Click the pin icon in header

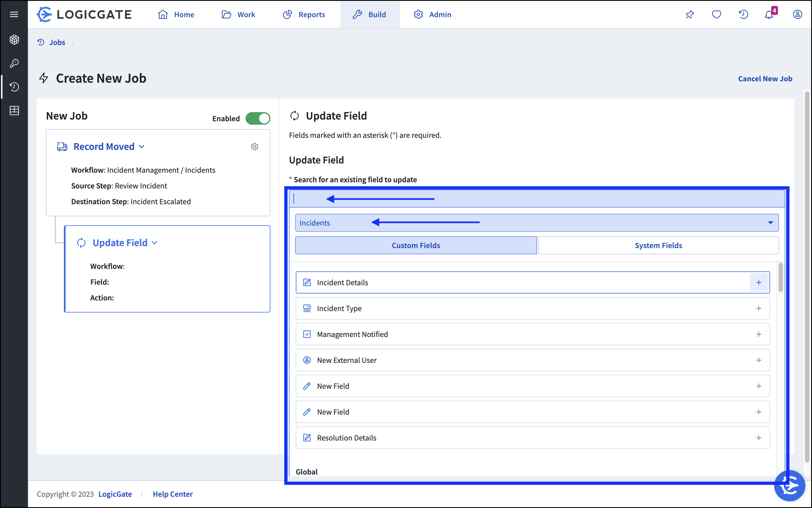pos(690,14)
